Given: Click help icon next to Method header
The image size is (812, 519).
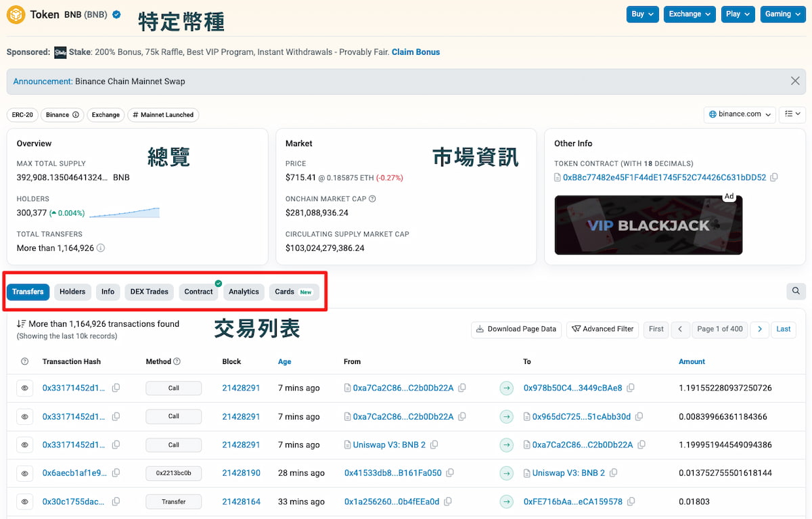Looking at the screenshot, I should click(177, 362).
